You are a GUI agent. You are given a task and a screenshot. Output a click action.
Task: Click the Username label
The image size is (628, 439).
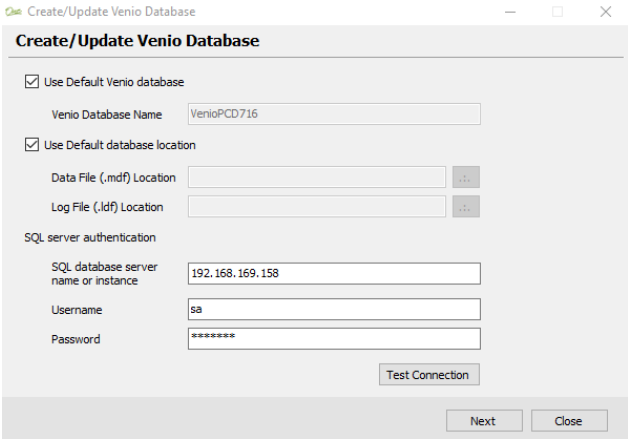[x=76, y=310]
